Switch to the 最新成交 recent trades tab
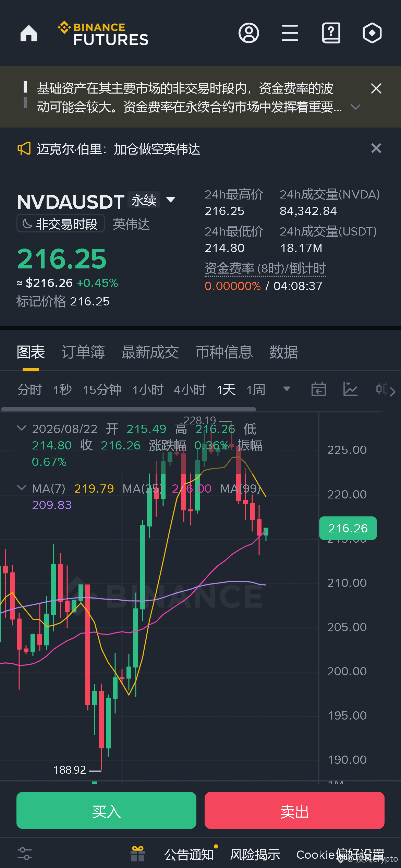The image size is (401, 868). coord(150,352)
